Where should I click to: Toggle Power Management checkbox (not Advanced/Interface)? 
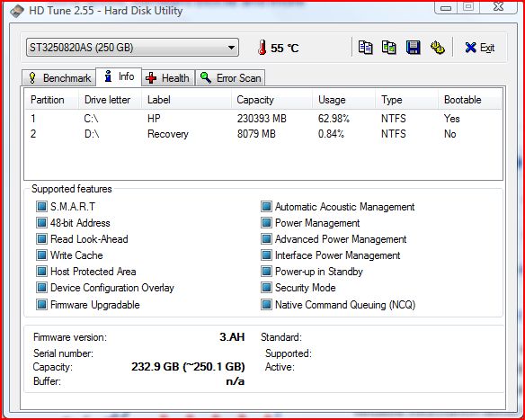pyautogui.click(x=266, y=223)
